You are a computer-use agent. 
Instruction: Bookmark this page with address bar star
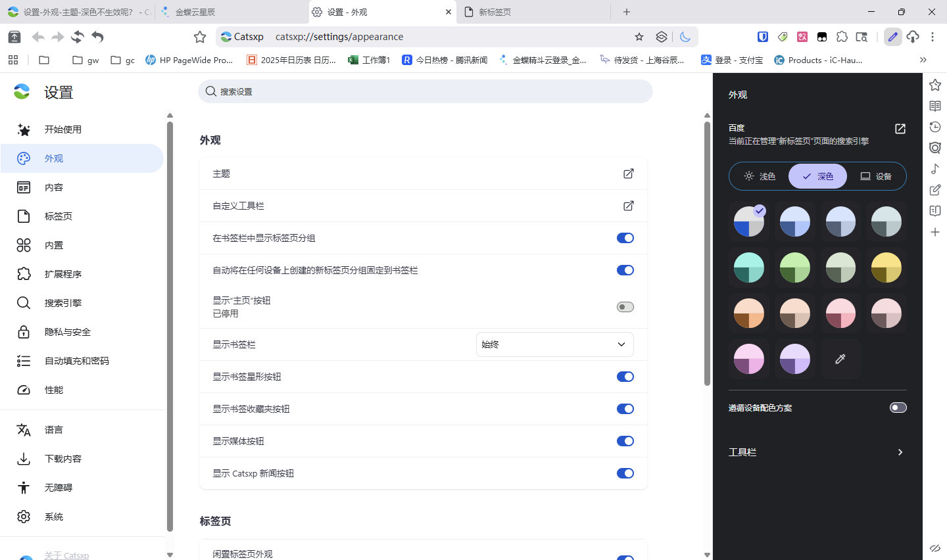(639, 37)
